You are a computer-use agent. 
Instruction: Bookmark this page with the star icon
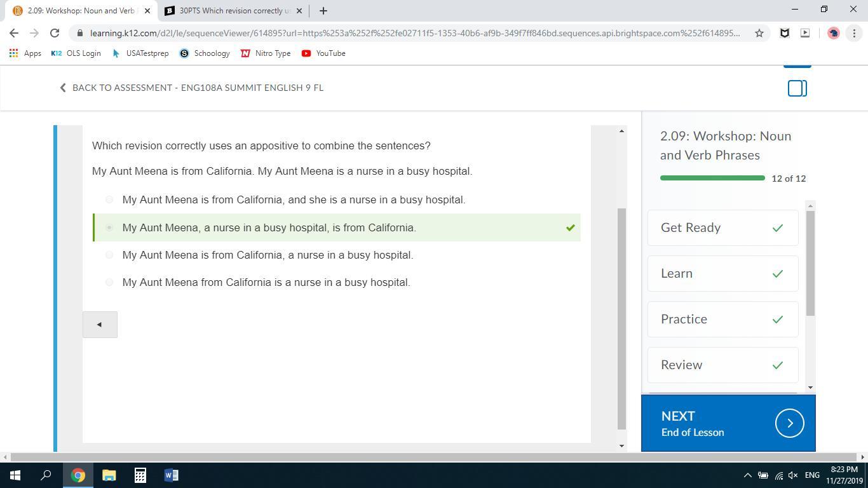[759, 33]
